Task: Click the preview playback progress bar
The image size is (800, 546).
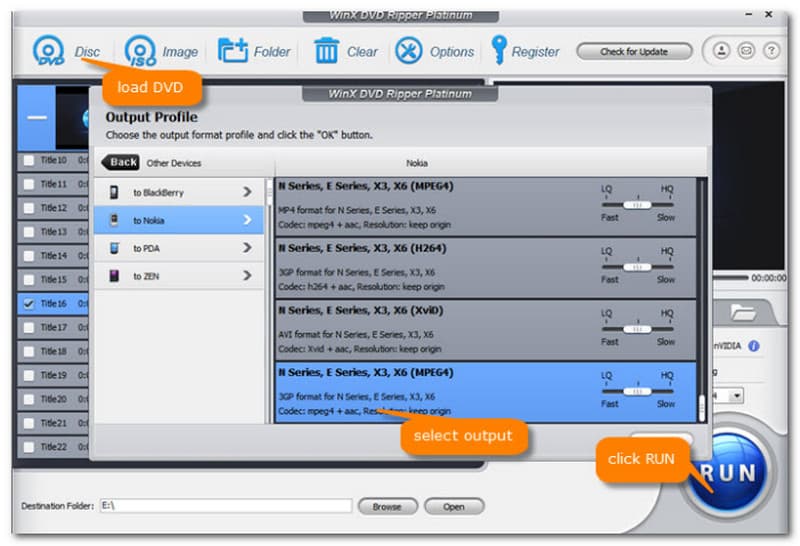Action: [x=730, y=278]
